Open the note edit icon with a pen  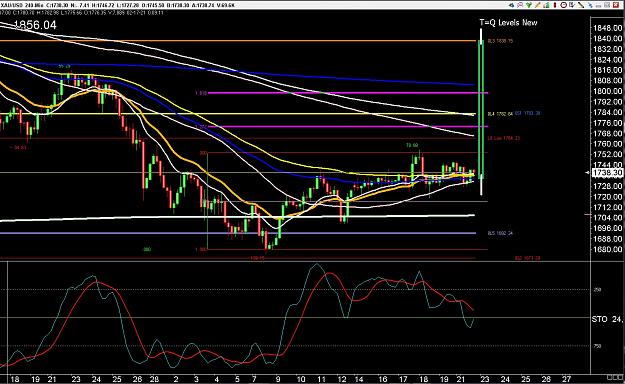(x=572, y=5)
